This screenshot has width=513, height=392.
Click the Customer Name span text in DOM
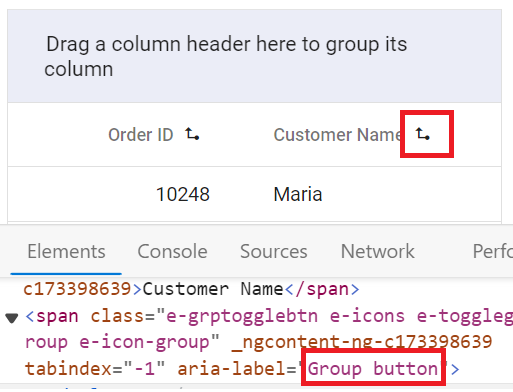coord(213,289)
